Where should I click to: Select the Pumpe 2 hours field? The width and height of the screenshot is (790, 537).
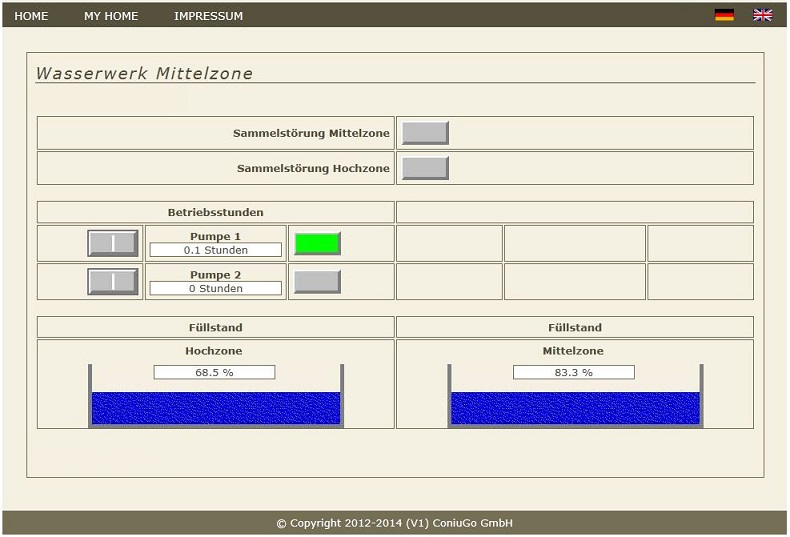(x=216, y=289)
